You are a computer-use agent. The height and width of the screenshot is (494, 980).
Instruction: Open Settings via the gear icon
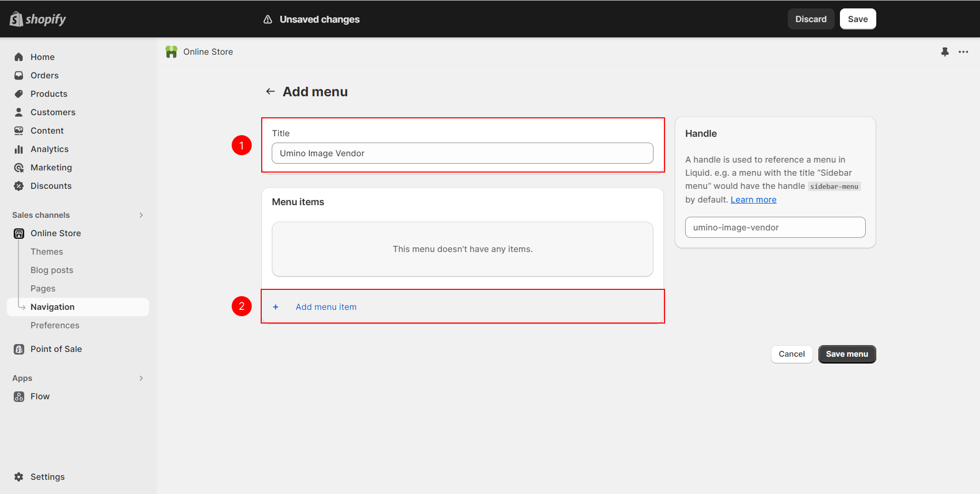(19, 477)
